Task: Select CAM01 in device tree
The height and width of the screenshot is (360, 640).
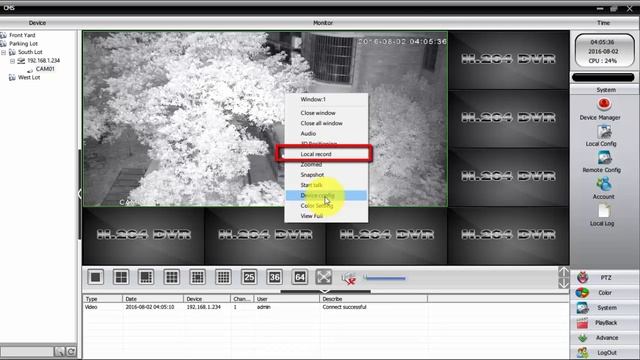Action: (x=45, y=69)
